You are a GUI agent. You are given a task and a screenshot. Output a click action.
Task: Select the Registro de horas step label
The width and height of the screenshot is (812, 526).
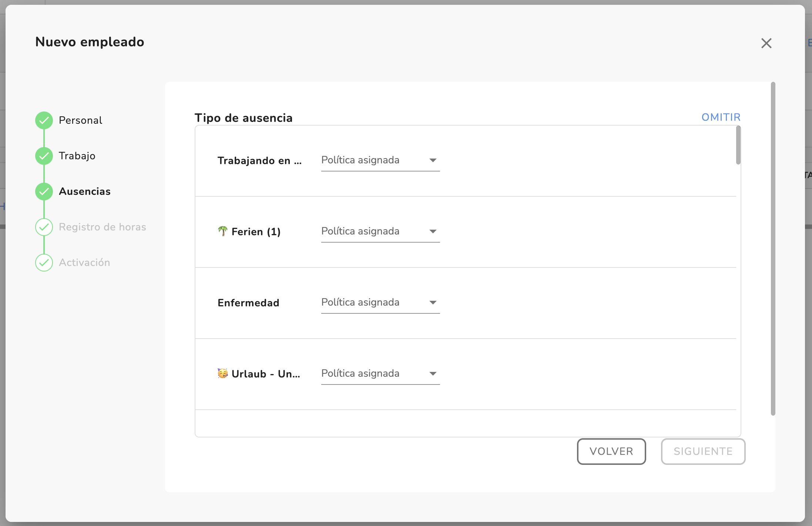pos(102,227)
